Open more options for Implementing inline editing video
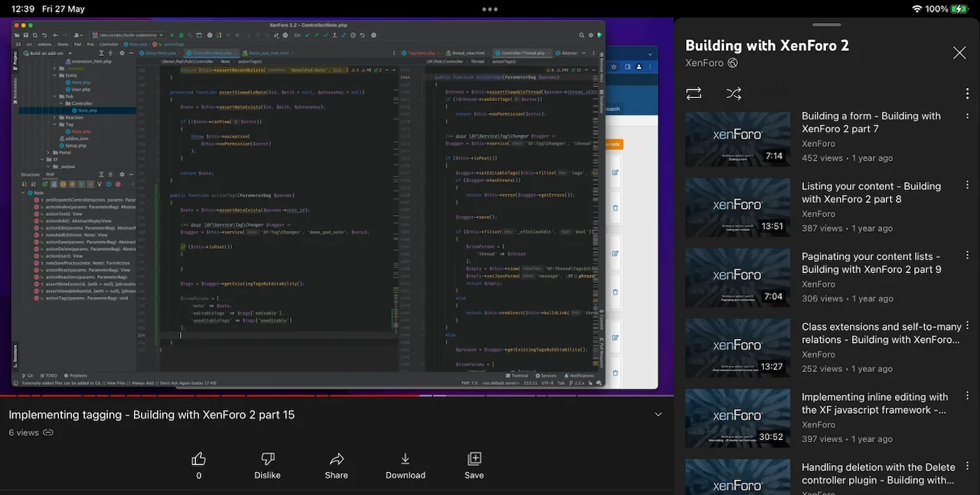The height and width of the screenshot is (495, 980). click(968, 396)
